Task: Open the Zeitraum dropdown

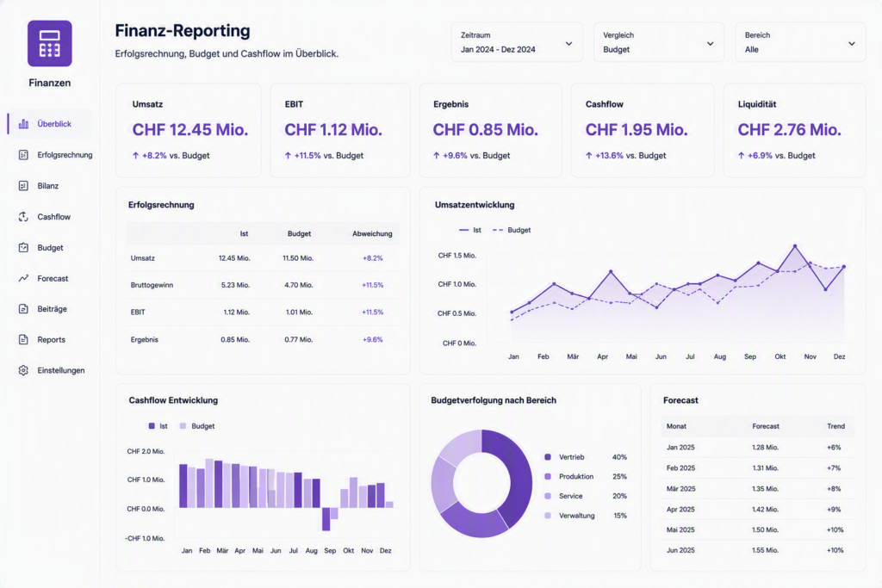Action: point(517,42)
